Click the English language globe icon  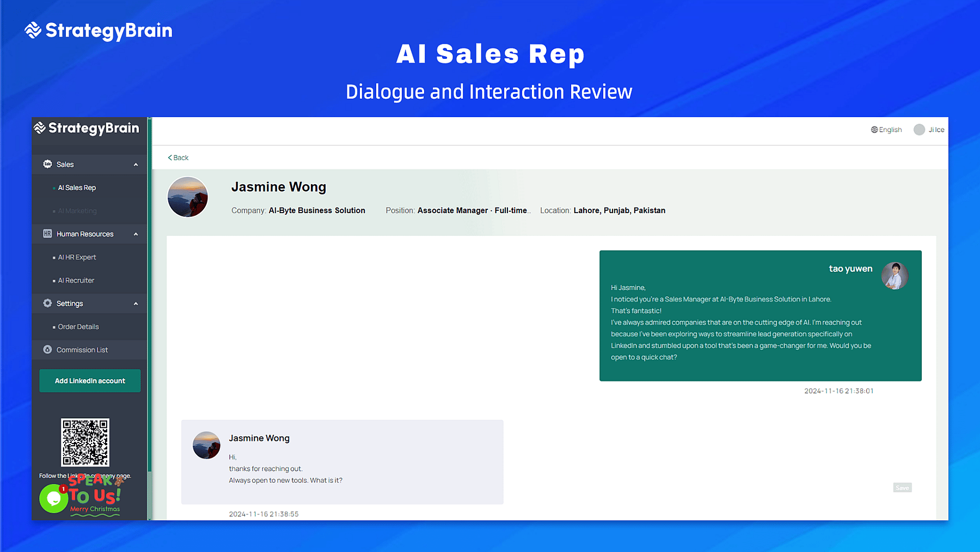click(x=875, y=130)
